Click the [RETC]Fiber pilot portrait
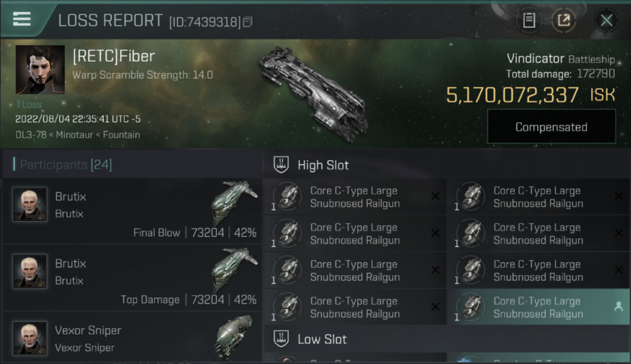The width and height of the screenshot is (631, 364). (x=40, y=69)
